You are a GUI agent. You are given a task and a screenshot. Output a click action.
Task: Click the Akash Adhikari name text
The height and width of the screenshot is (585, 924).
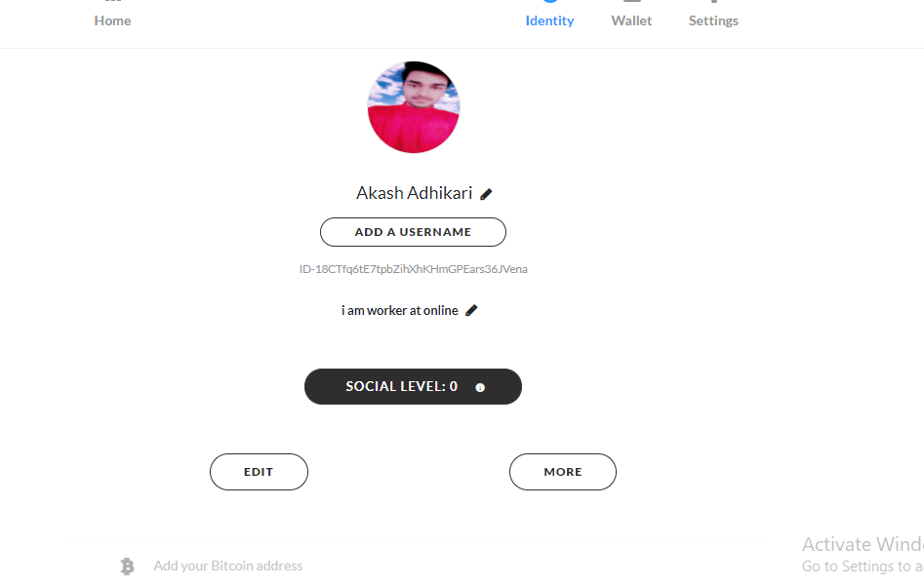click(414, 193)
